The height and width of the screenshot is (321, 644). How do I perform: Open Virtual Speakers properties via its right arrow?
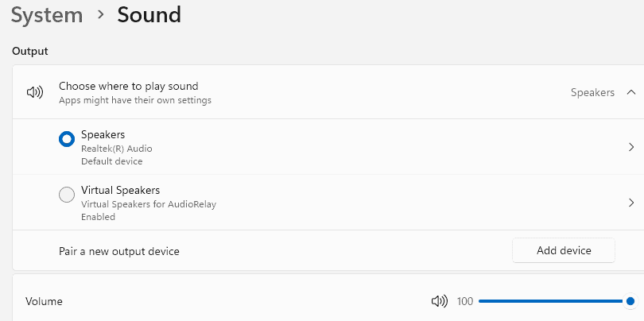(631, 203)
